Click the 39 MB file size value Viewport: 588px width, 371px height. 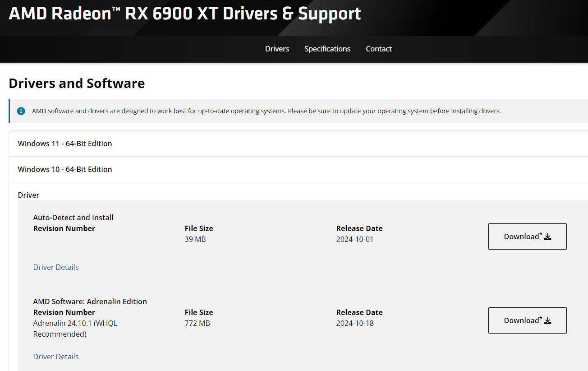tap(195, 239)
